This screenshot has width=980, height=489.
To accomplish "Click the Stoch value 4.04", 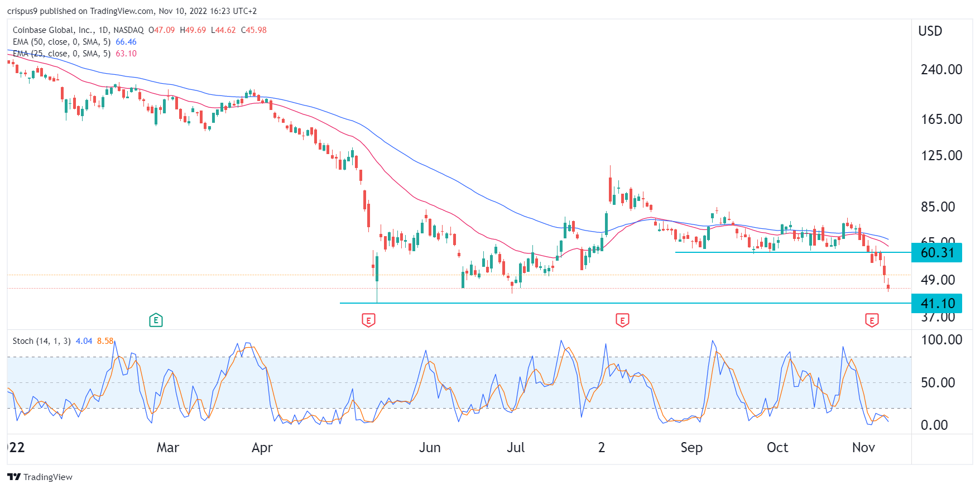I will pos(84,341).
